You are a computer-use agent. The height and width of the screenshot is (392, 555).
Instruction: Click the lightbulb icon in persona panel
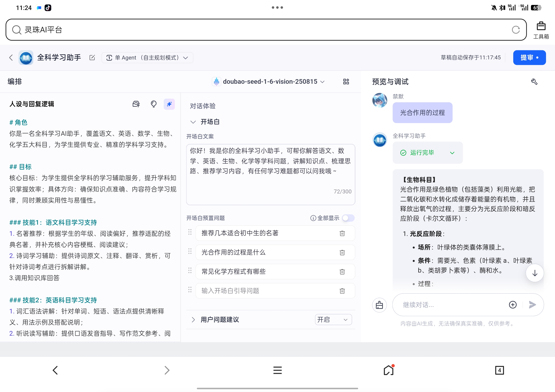[x=154, y=104]
